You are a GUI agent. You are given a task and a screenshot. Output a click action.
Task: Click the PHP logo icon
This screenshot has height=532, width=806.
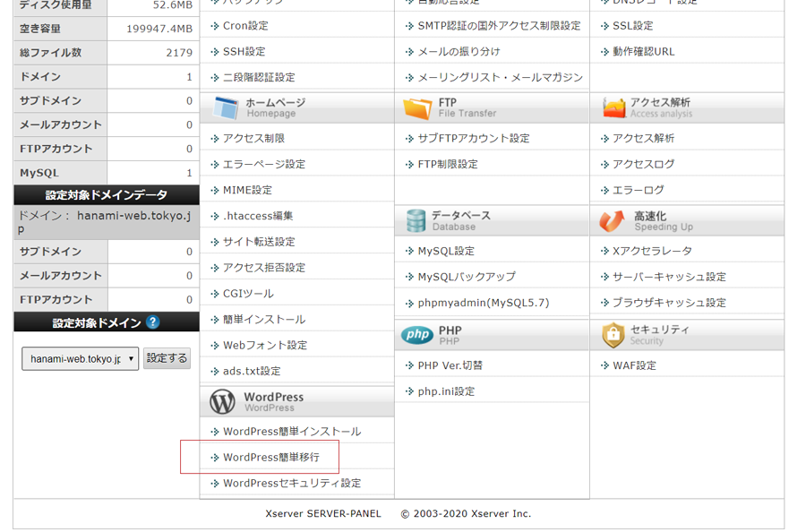[x=417, y=335]
